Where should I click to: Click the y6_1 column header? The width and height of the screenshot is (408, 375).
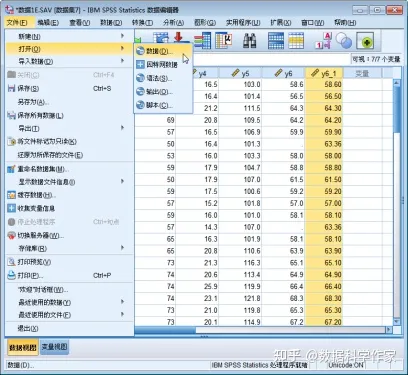coord(324,73)
